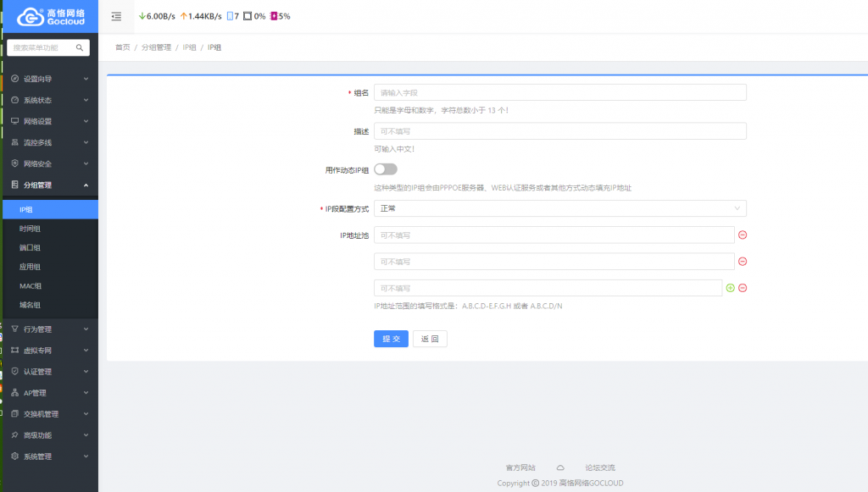Click the 返回 back button

coord(430,339)
